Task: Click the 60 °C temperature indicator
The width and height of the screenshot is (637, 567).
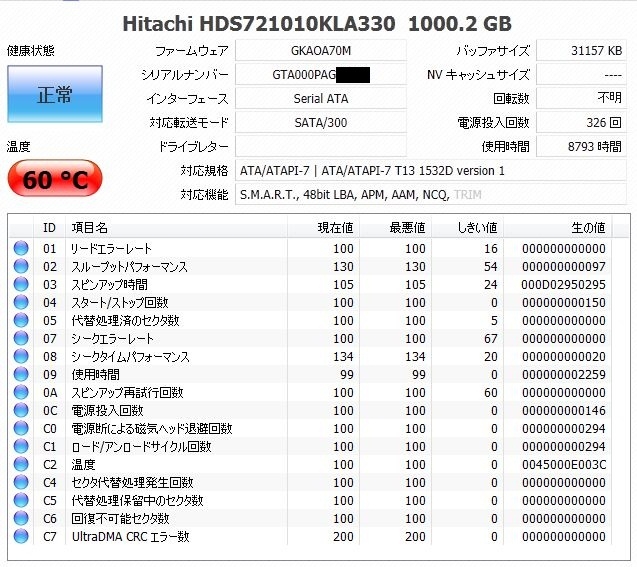Action: tap(55, 178)
